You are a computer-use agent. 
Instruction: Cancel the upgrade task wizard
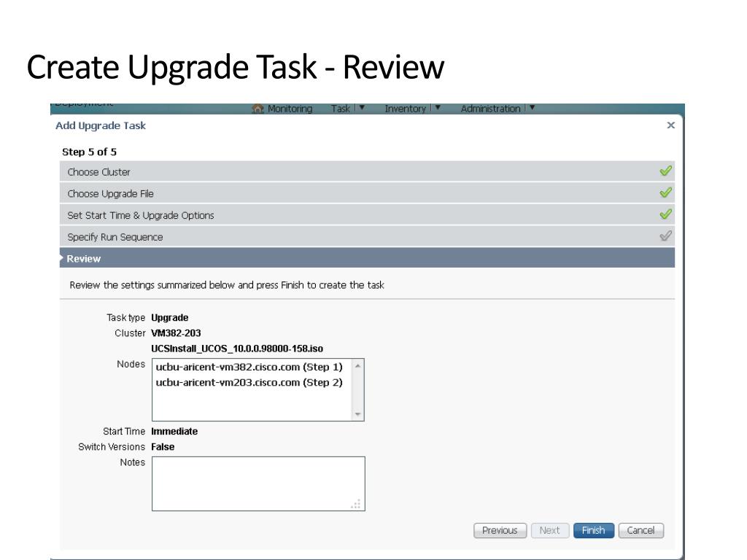point(640,531)
